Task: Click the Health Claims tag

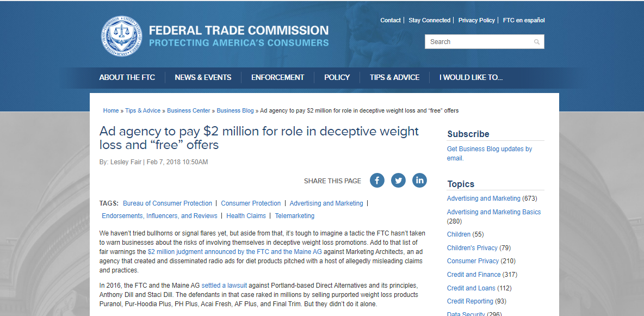Action: (246, 216)
